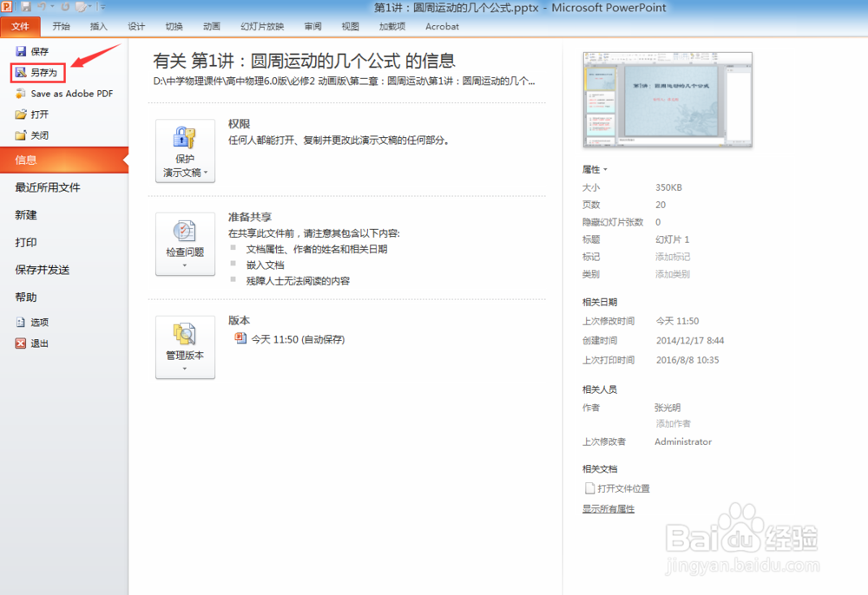
Task: Open the Quick Access Toolbar customize dropdown
Action: tap(102, 7)
